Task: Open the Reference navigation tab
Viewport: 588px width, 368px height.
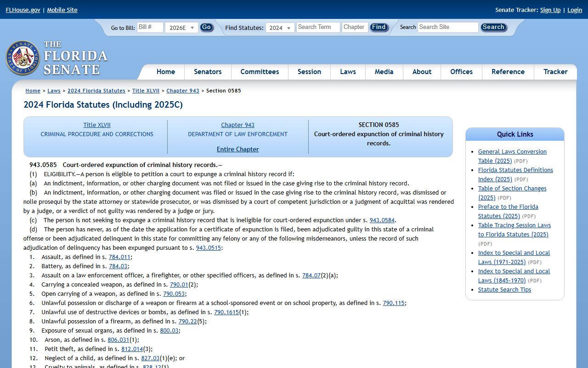Action: tap(508, 72)
